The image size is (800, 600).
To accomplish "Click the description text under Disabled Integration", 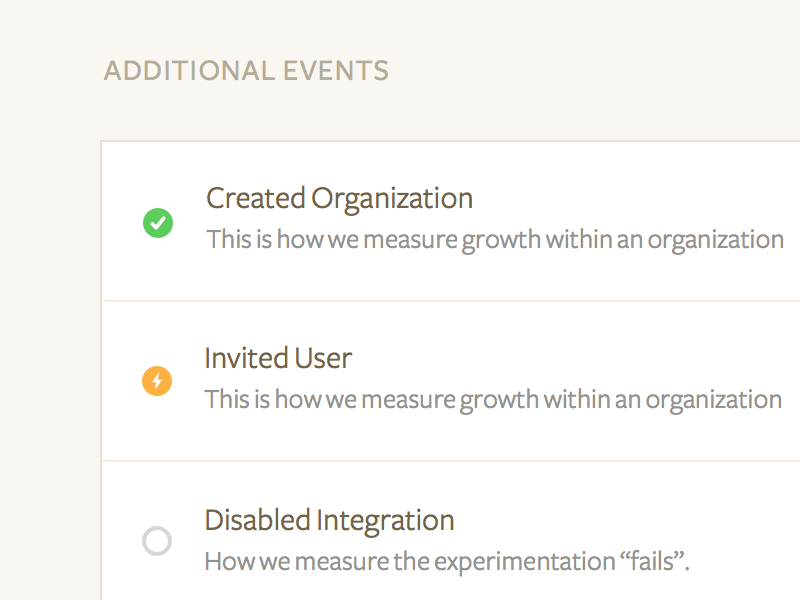I will click(447, 561).
